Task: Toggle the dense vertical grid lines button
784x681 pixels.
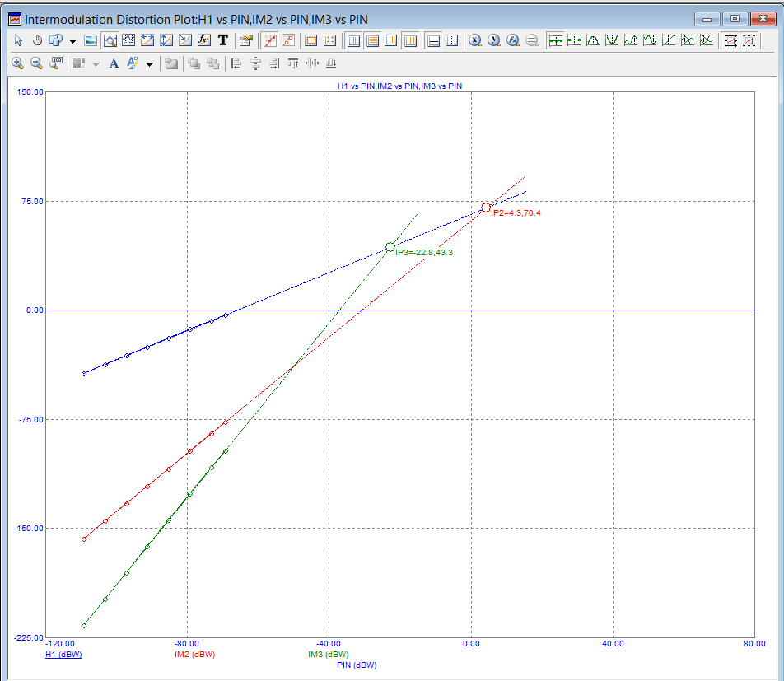Action: pos(353,40)
